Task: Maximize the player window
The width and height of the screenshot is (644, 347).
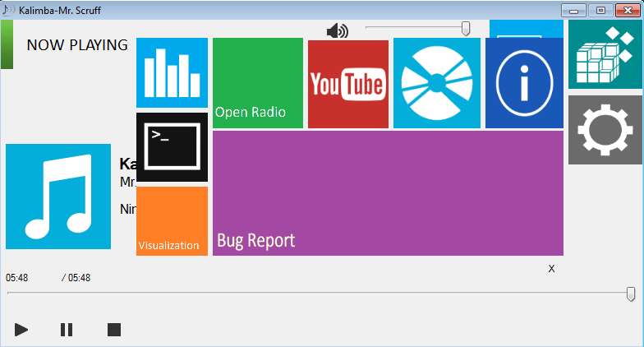Action: (600, 11)
